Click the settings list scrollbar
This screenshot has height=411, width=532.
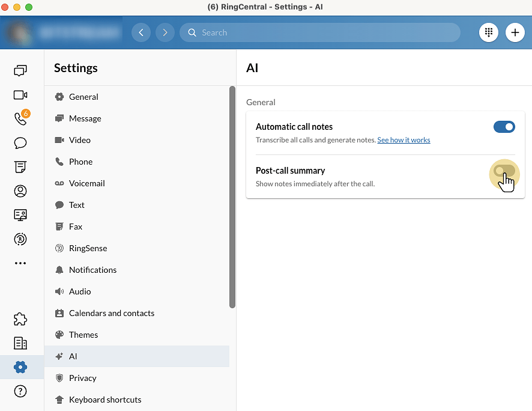coord(232,198)
